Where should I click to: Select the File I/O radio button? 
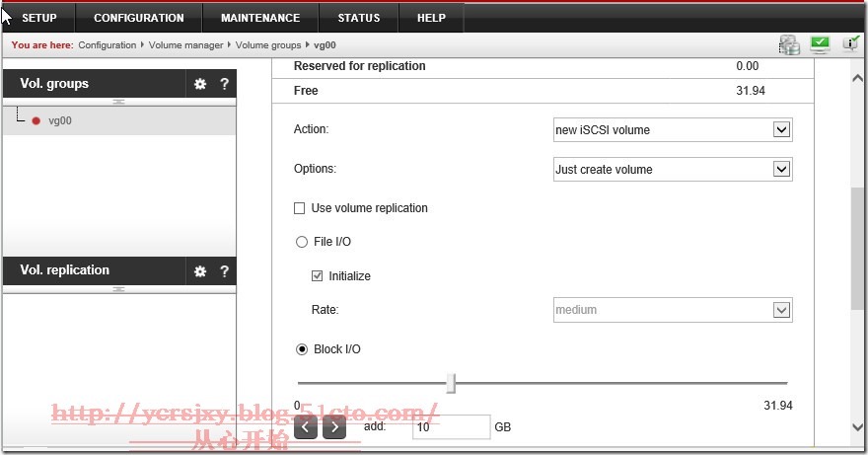[302, 242]
